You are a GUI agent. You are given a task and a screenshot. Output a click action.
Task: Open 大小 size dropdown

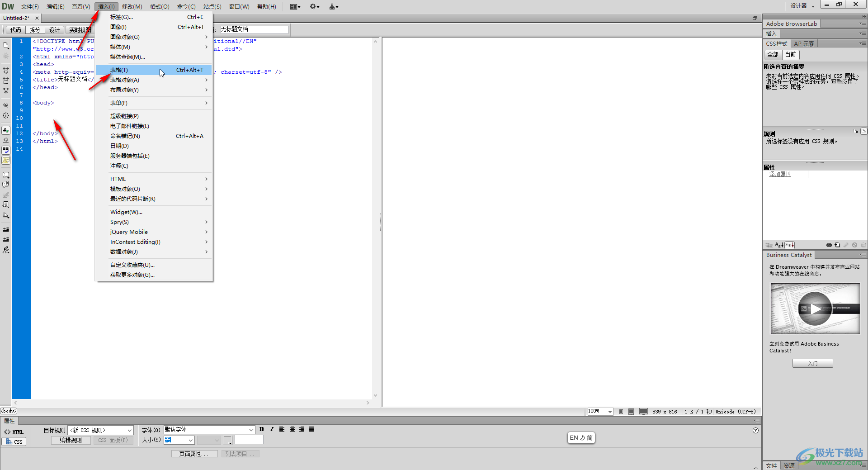click(x=179, y=440)
